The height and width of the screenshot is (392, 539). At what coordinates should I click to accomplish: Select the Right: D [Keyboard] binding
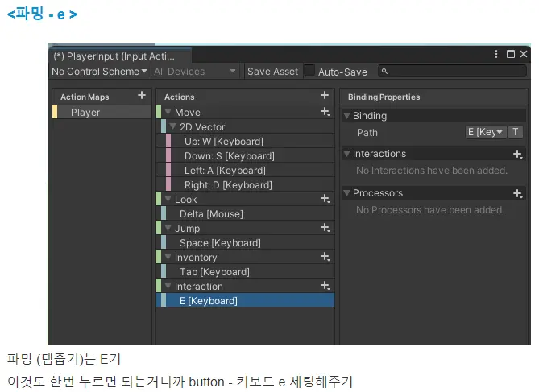[x=246, y=185]
